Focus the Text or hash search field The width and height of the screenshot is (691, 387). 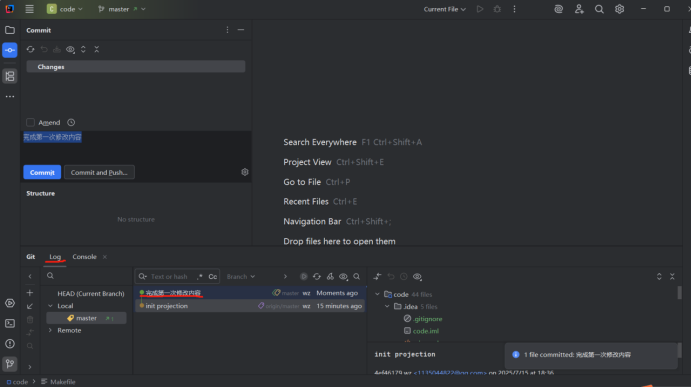point(169,276)
